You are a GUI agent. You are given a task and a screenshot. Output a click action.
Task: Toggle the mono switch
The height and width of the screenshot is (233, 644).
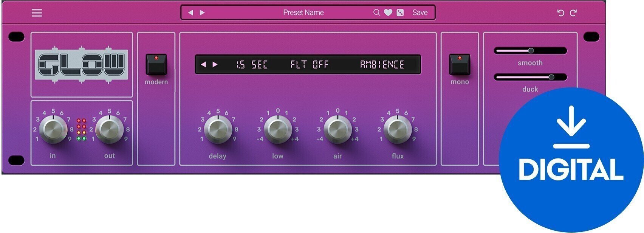(x=459, y=65)
